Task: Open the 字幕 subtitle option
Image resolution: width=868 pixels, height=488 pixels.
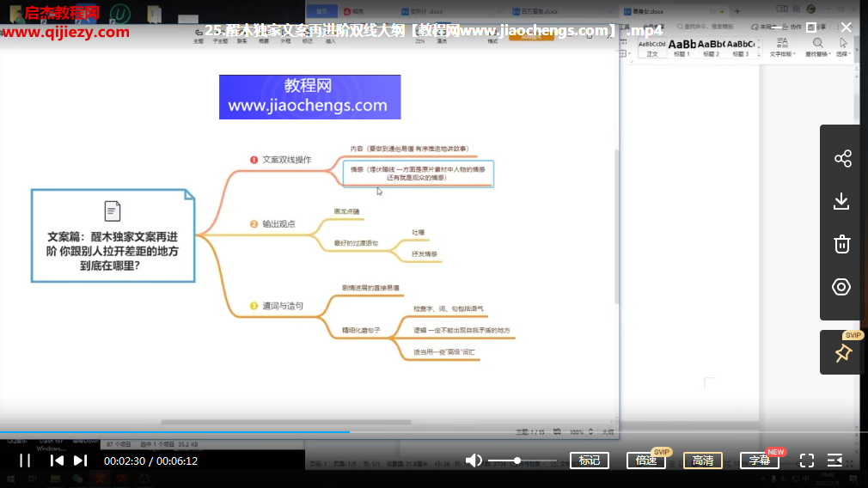Action: 760,461
